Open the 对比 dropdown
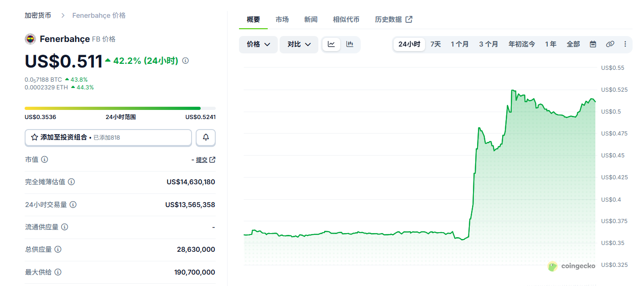 (299, 44)
